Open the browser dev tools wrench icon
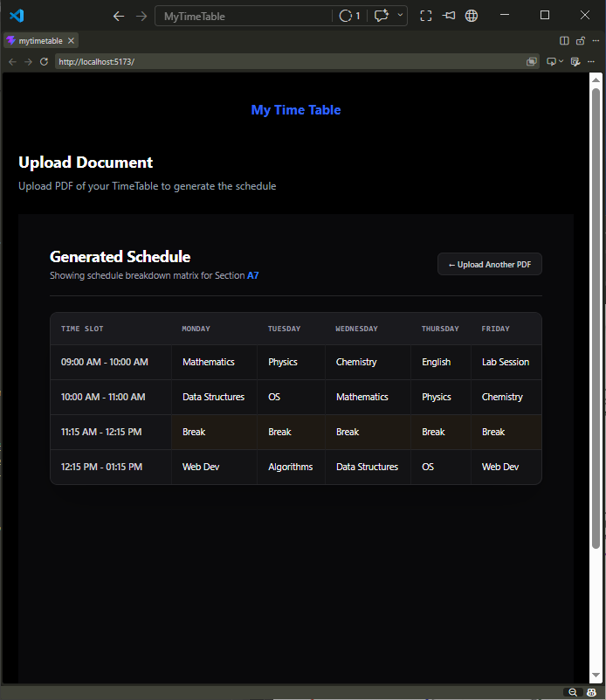Viewport: 606px width, 700px height. (x=575, y=61)
